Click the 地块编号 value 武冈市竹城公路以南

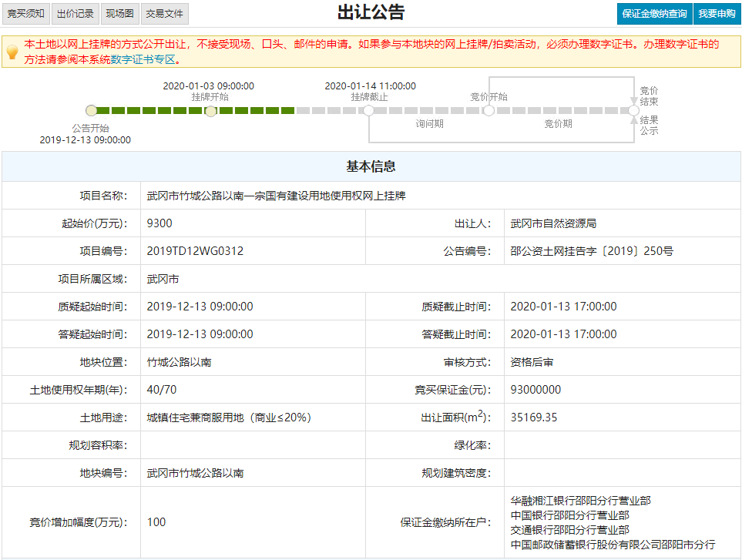195,473
